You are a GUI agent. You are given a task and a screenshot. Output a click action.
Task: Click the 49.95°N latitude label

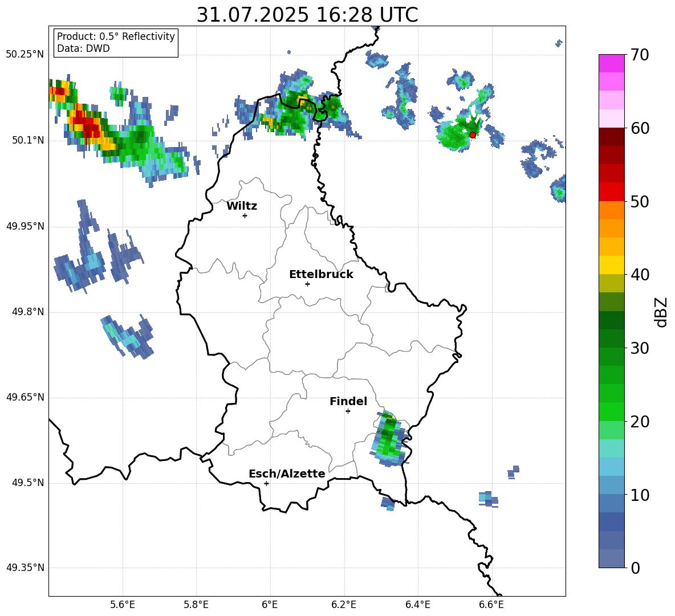click(x=25, y=226)
